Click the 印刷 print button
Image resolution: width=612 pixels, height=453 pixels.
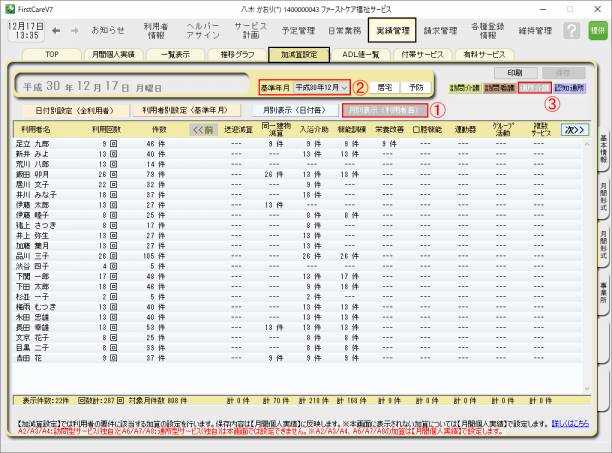click(x=514, y=73)
